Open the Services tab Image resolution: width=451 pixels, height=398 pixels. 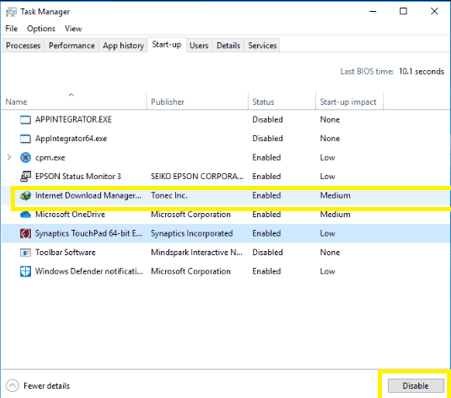click(262, 45)
